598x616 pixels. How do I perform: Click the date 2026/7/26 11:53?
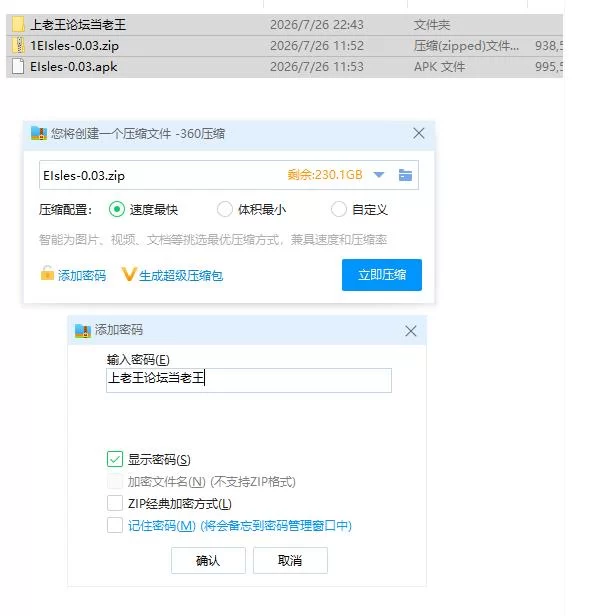click(317, 67)
